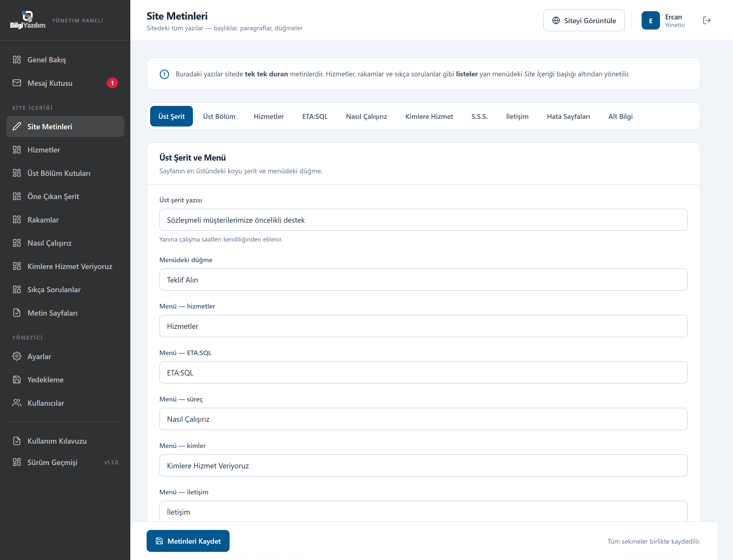The width and height of the screenshot is (733, 560).
Task: Click the Nasıl Çalışırız sidebar icon
Action: tap(17, 243)
